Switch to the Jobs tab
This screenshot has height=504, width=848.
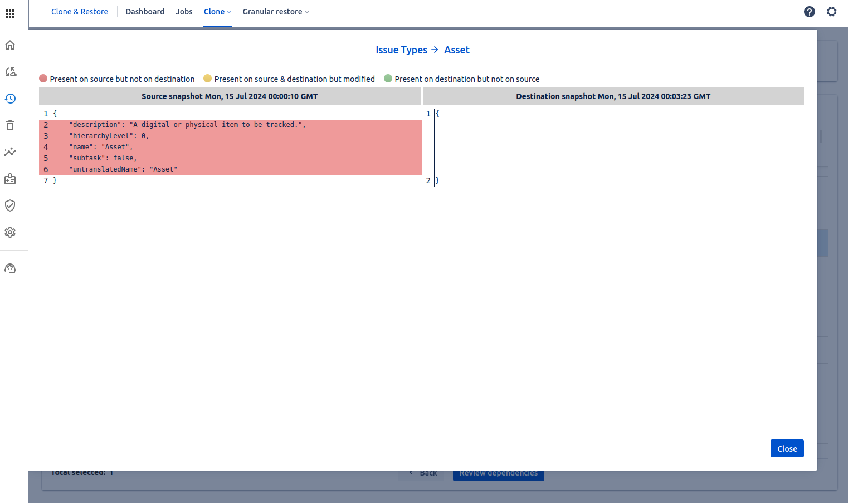tap(184, 12)
